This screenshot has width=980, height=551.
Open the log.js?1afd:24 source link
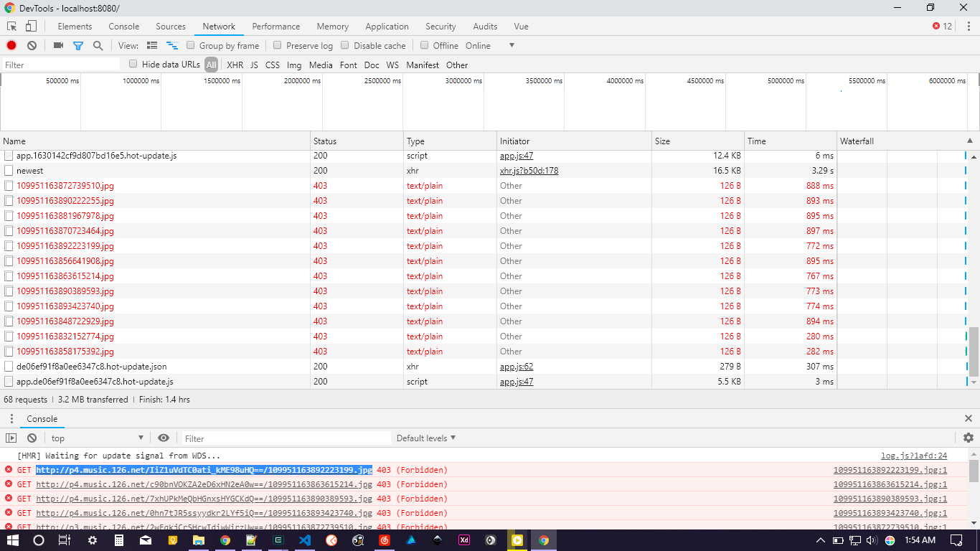pos(914,456)
